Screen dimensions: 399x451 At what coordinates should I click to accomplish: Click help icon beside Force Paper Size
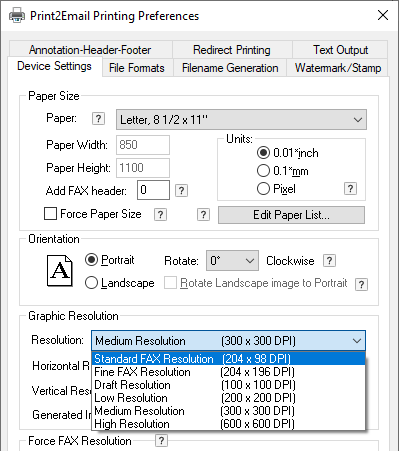(160, 215)
